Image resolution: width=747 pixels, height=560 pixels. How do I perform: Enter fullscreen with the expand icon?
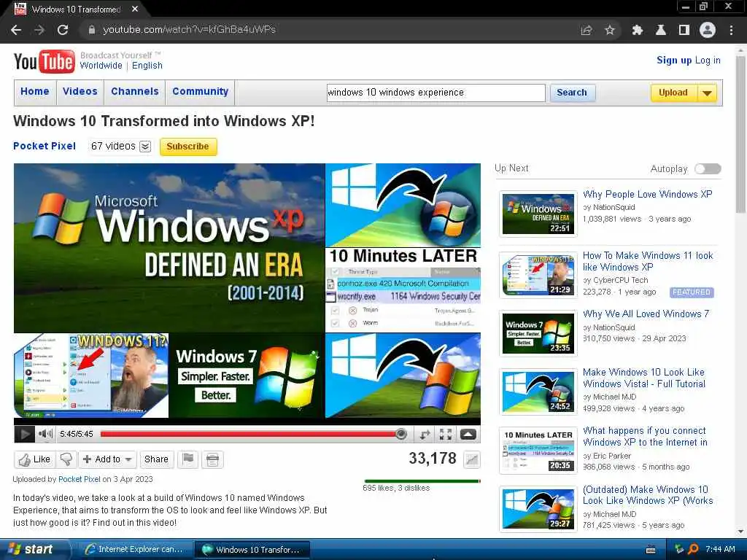pos(446,434)
